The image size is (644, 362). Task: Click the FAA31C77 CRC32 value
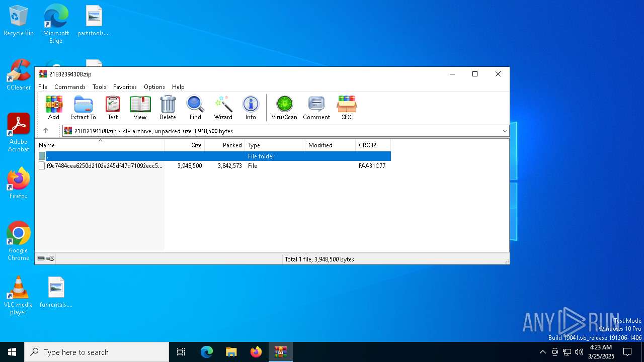click(372, 166)
